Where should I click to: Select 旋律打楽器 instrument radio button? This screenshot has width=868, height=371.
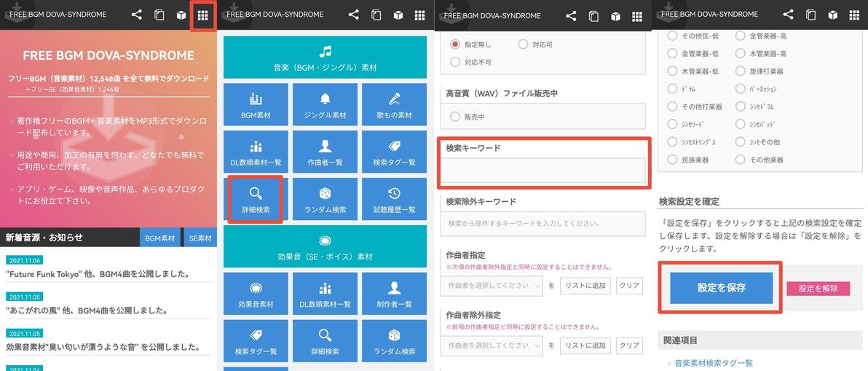tap(741, 71)
